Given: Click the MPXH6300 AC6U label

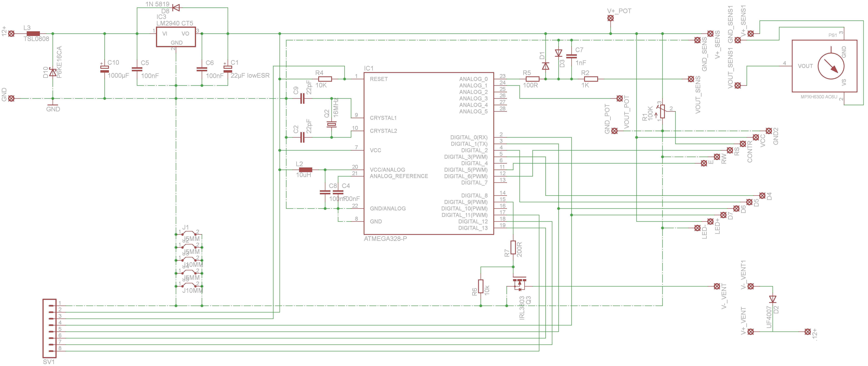Looking at the screenshot, I should click(819, 97).
